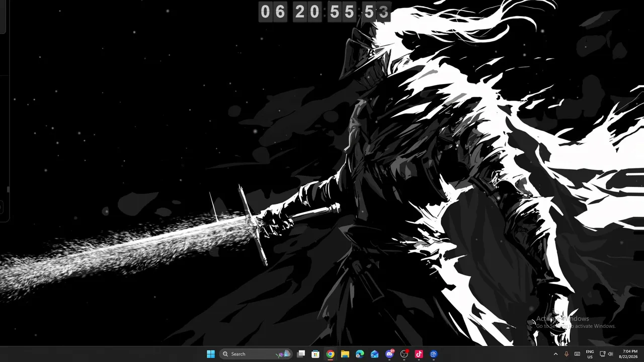Click the microphone in-use tray icon
This screenshot has width=644, height=362.
point(567,354)
